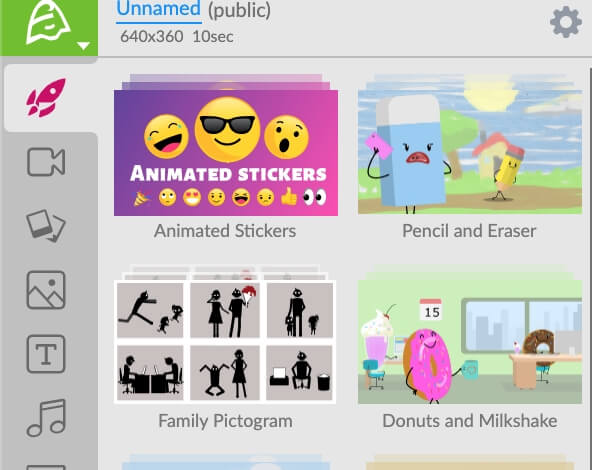Click the Animated Stickers caption text
The image size is (592, 470).
(225, 231)
